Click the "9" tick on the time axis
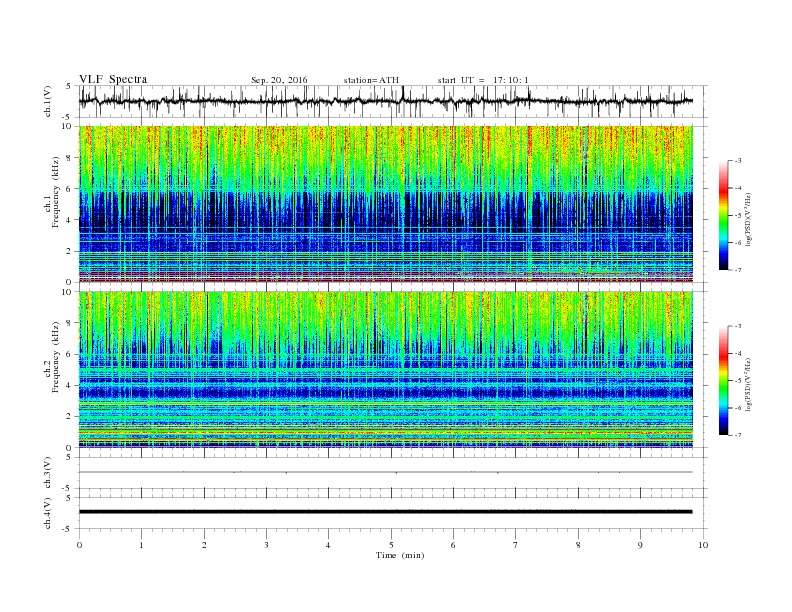Screen dimensions: 792x612 (640, 545)
